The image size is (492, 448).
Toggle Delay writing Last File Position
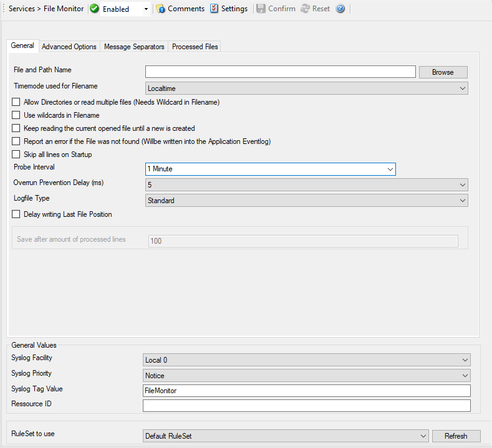16,214
